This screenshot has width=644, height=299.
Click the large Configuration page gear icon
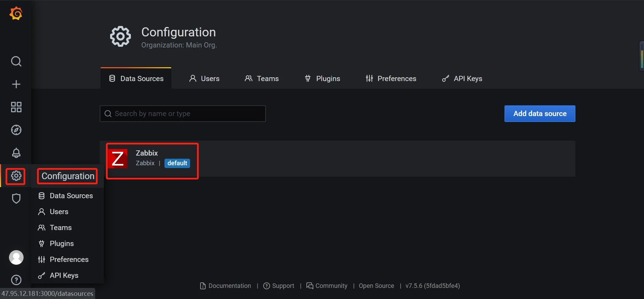pyautogui.click(x=120, y=36)
